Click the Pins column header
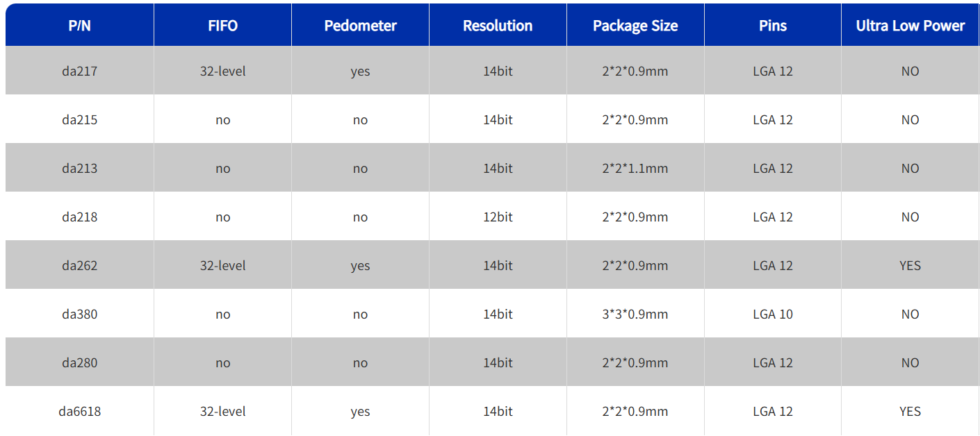The height and width of the screenshot is (436, 980). [x=773, y=26]
